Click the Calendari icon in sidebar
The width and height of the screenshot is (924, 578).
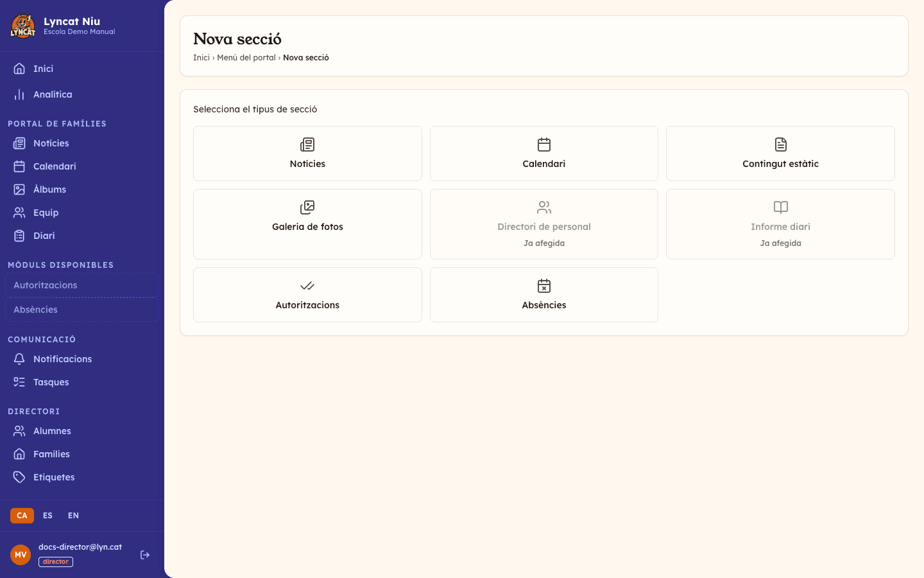click(19, 166)
